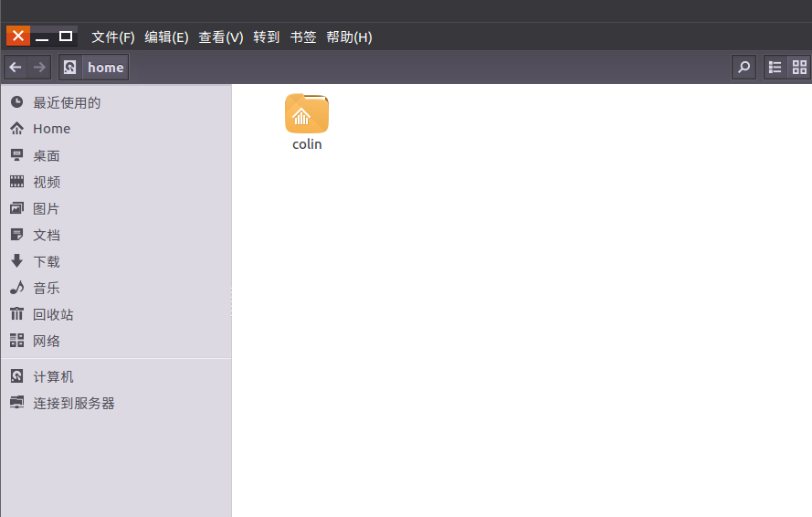Click the network icon beside 网络

coord(16,341)
